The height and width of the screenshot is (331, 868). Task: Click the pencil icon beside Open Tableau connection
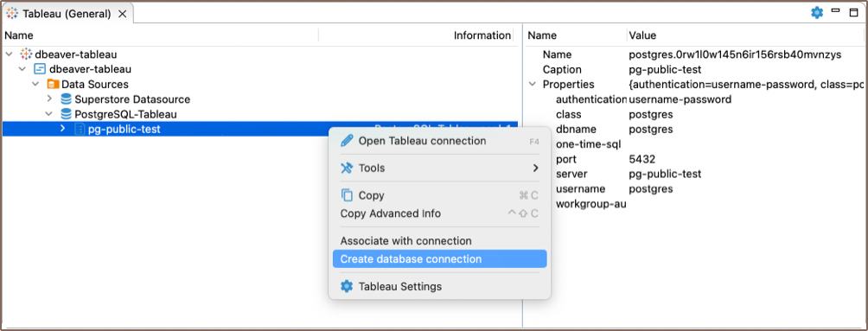coord(347,141)
